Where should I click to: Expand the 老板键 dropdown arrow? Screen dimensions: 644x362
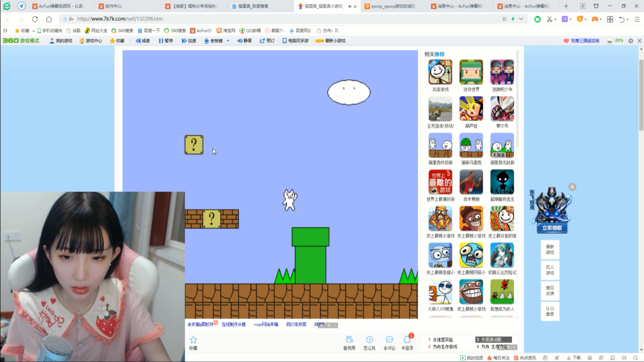228,41
